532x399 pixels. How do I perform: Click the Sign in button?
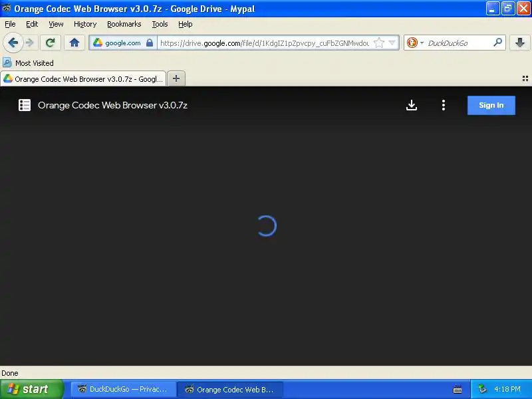point(491,105)
